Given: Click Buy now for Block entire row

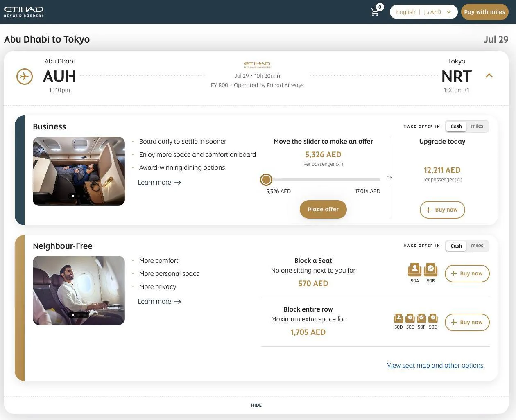Looking at the screenshot, I should click(x=467, y=322).
